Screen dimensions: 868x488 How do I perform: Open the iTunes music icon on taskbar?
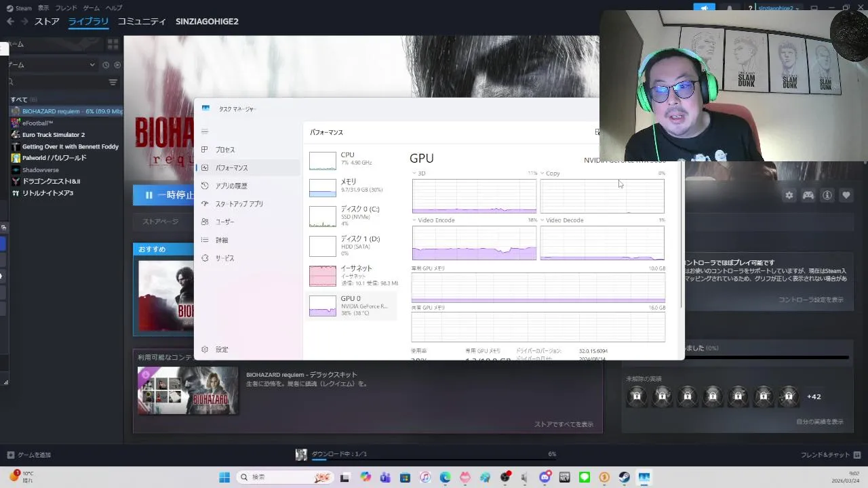pos(425,477)
